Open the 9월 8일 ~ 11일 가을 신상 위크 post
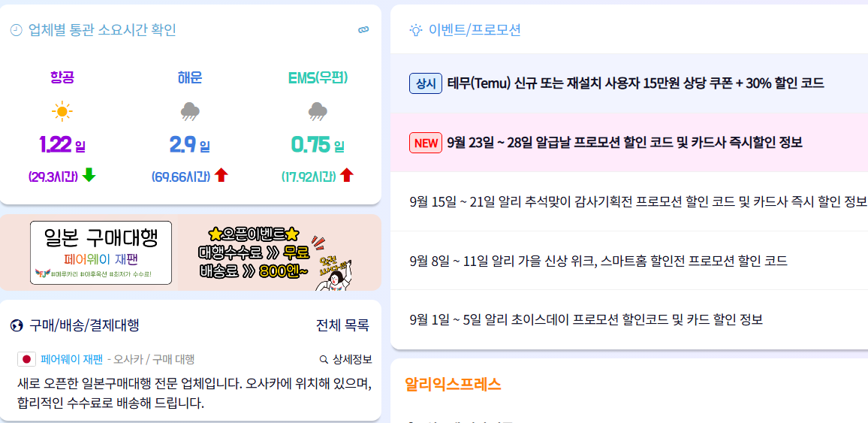The width and height of the screenshot is (868, 423). (x=629, y=260)
